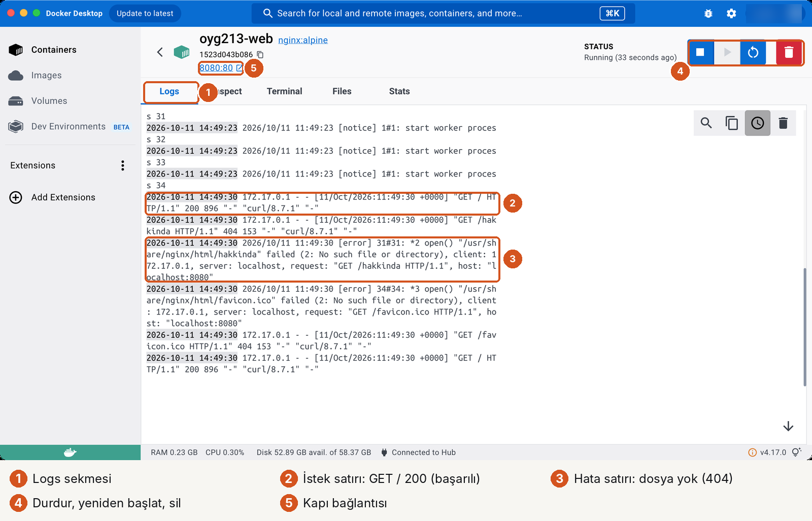Click the container name oyg213-web heading
This screenshot has height=521, width=812.
pyautogui.click(x=236, y=39)
